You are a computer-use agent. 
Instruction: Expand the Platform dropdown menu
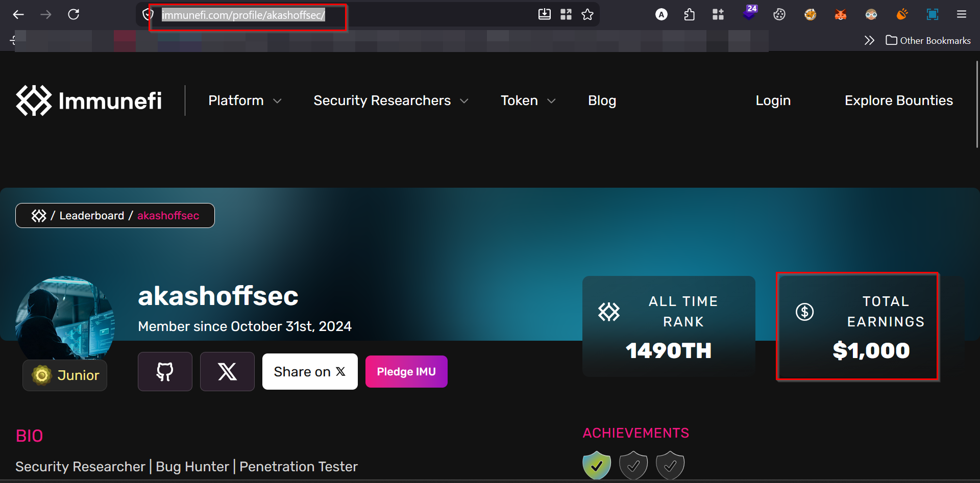pyautogui.click(x=244, y=100)
